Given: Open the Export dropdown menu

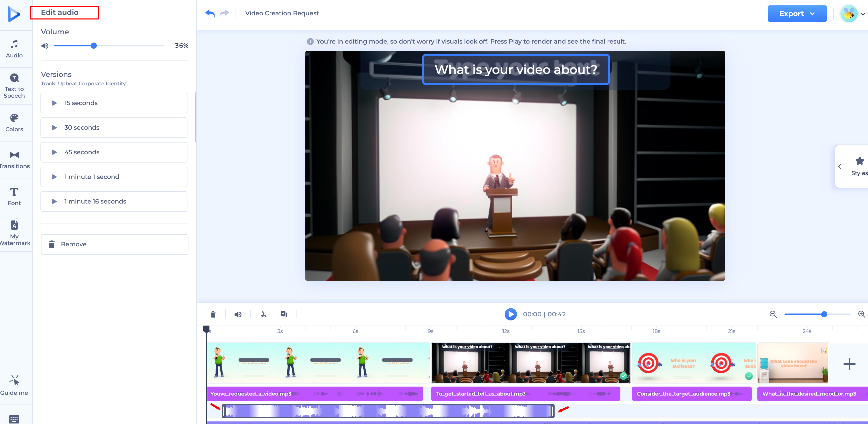Looking at the screenshot, I should (797, 14).
